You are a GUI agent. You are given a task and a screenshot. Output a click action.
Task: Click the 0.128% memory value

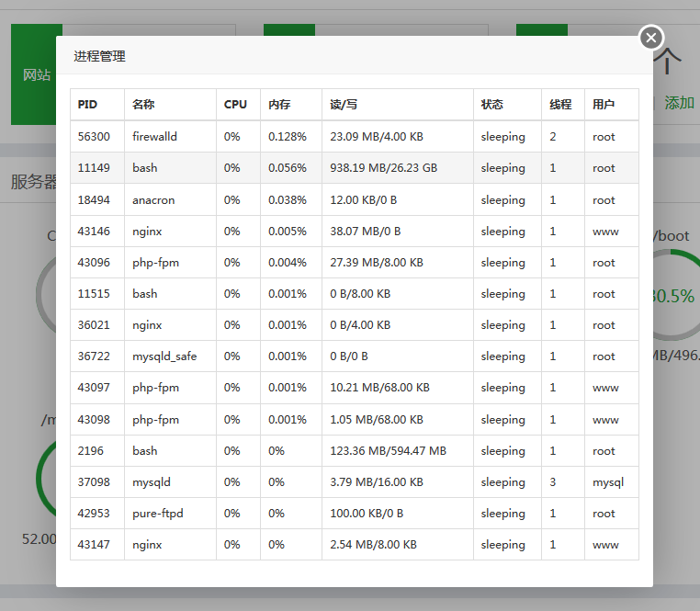[x=287, y=137]
